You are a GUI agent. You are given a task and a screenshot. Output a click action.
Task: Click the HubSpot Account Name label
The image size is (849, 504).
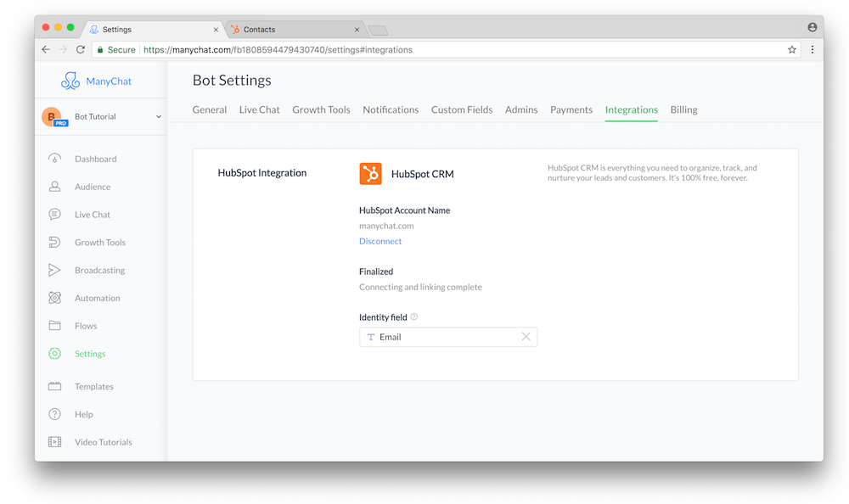[x=404, y=210]
